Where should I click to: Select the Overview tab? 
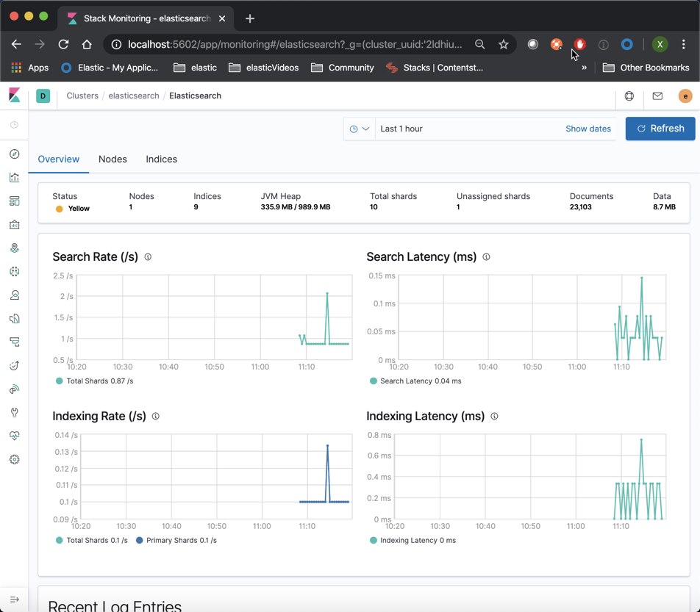point(59,159)
